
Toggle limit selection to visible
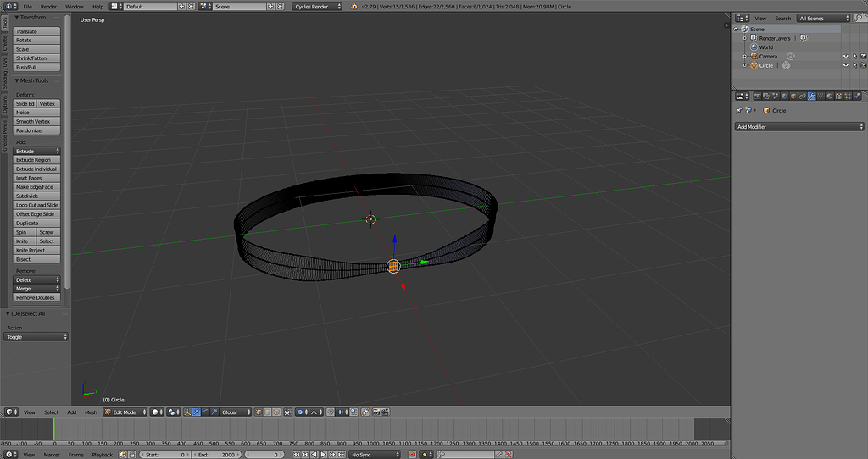tap(287, 412)
